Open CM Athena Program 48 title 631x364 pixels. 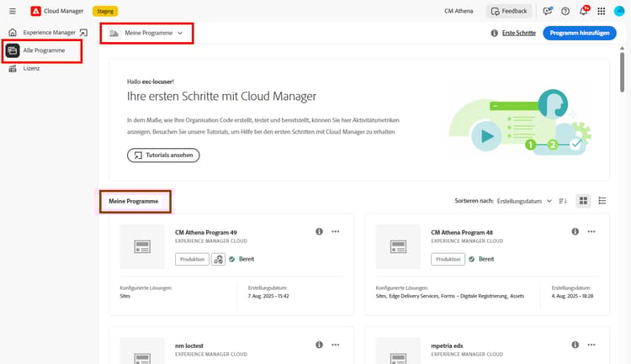462,233
